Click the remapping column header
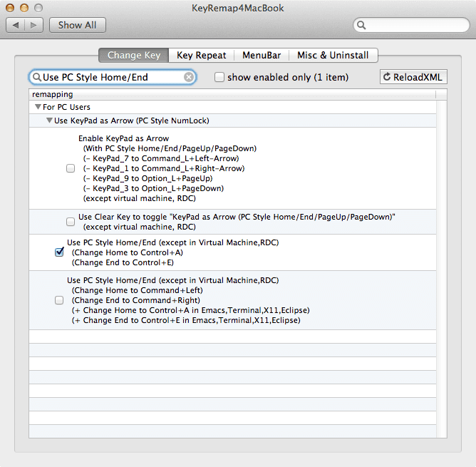 [232, 94]
